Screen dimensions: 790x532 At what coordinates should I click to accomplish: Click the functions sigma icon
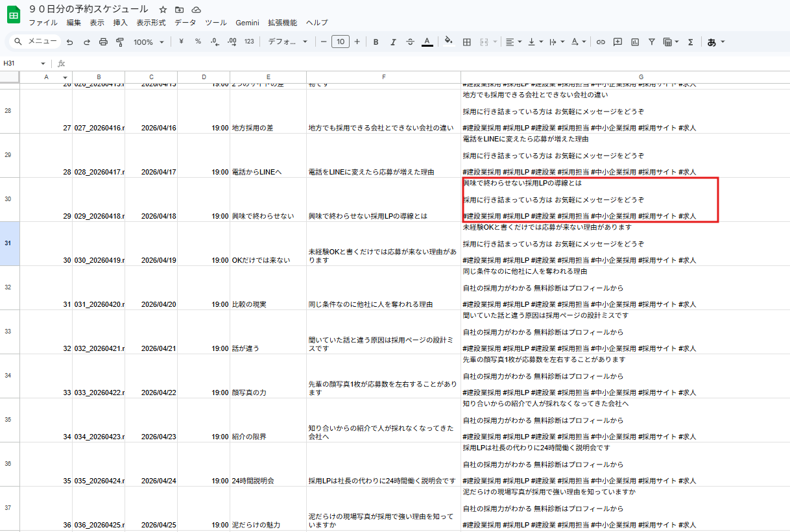tap(690, 42)
